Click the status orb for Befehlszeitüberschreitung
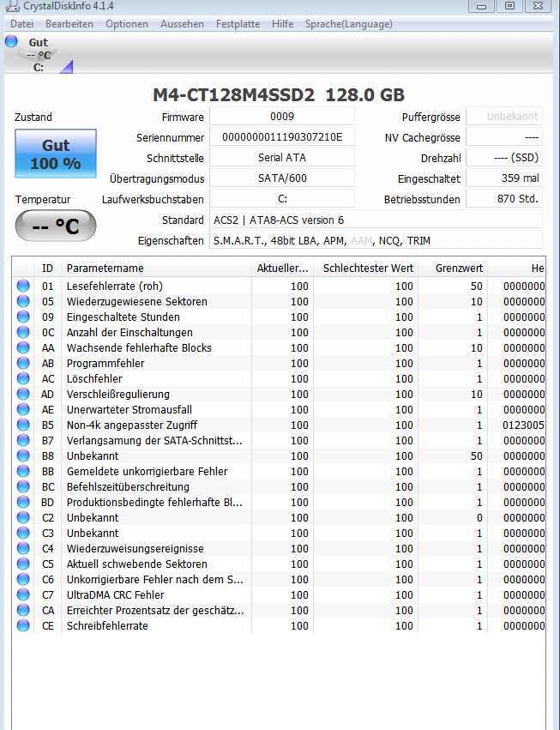 pos(23,486)
